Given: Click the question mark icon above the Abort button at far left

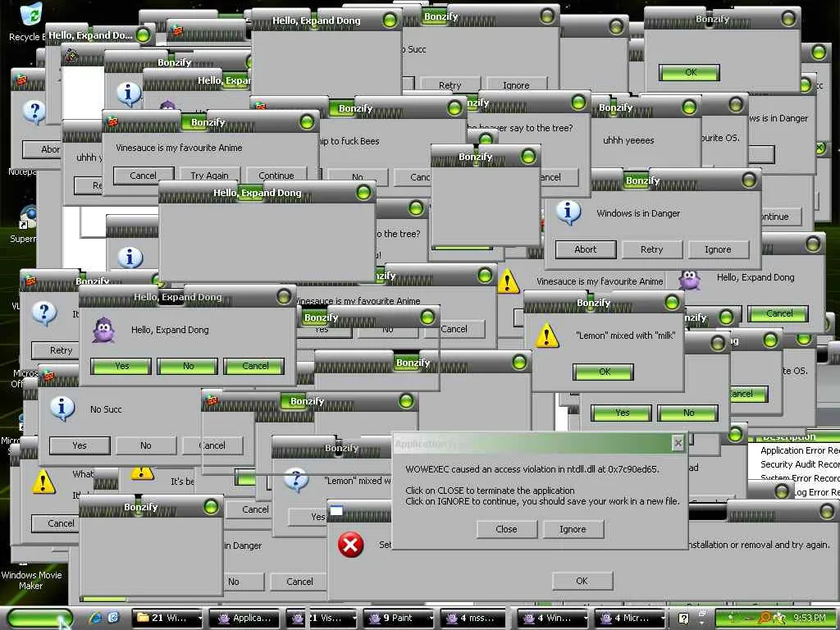Looking at the screenshot, I should point(34,112).
